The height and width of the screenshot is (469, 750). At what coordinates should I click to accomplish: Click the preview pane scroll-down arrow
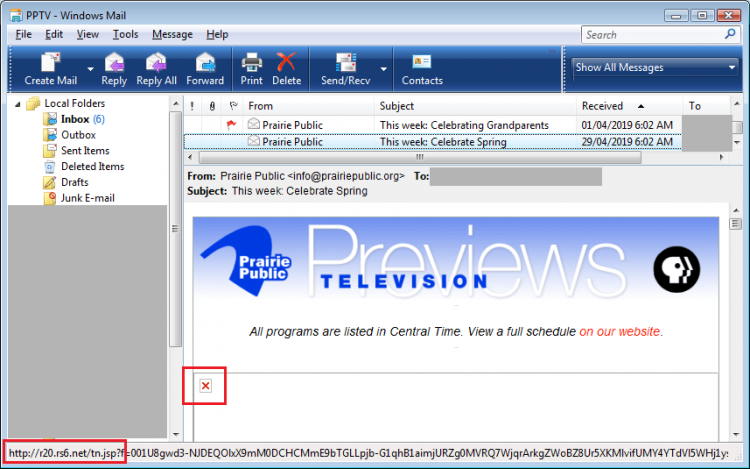click(736, 435)
